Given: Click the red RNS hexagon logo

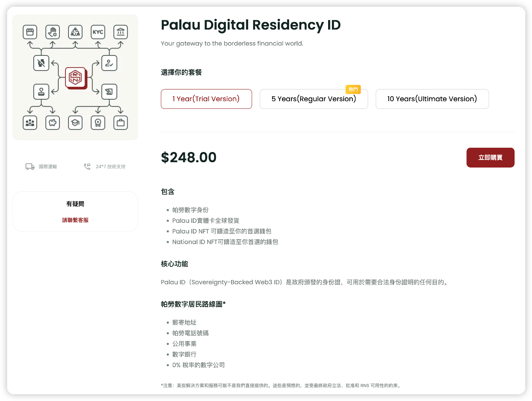Looking at the screenshot, I should coord(76,78).
